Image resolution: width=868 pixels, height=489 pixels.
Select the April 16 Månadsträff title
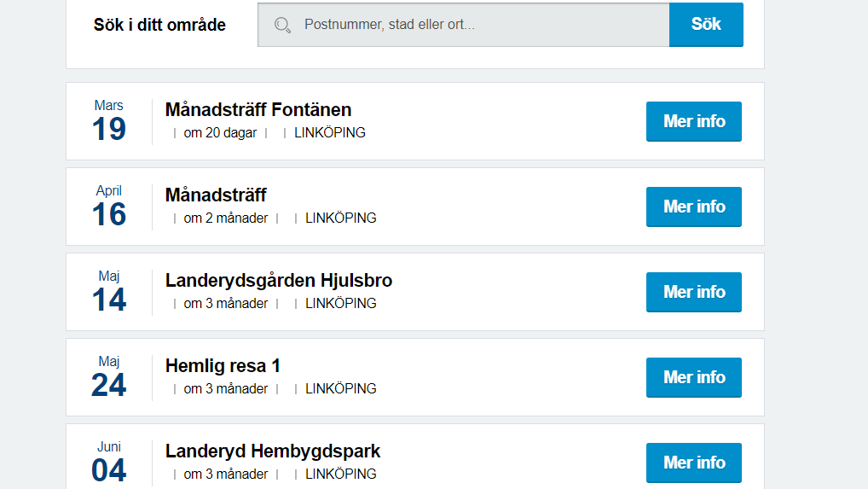tap(216, 195)
